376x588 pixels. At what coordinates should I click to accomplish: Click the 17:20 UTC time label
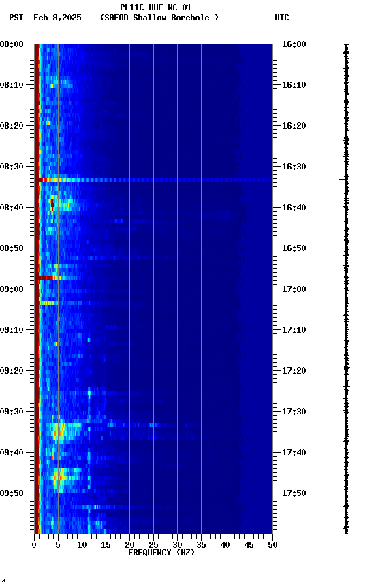click(x=294, y=371)
